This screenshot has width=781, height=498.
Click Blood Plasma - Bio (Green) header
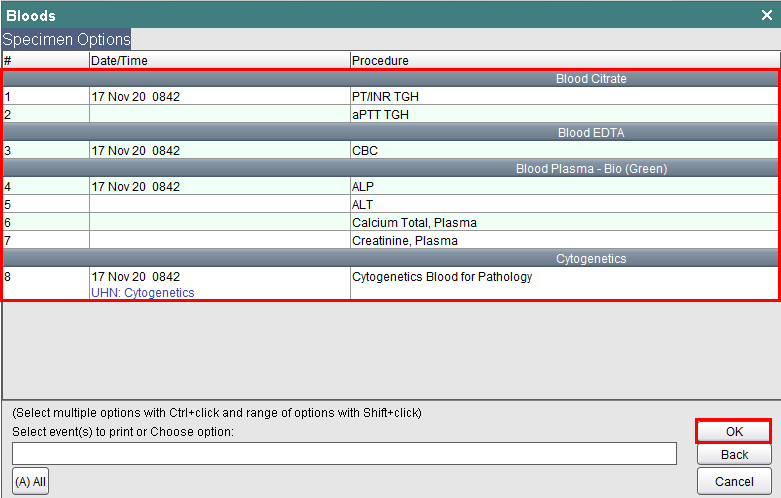click(x=390, y=168)
